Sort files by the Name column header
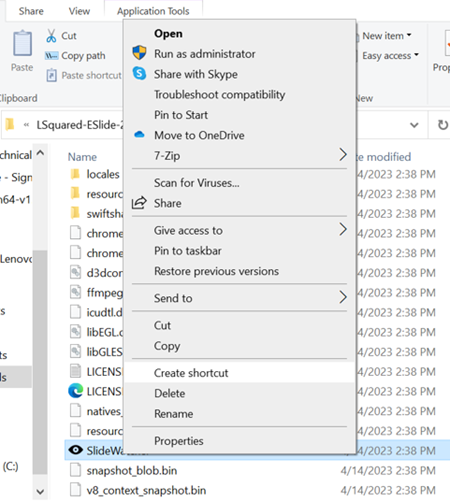450x502 pixels. pos(82,157)
